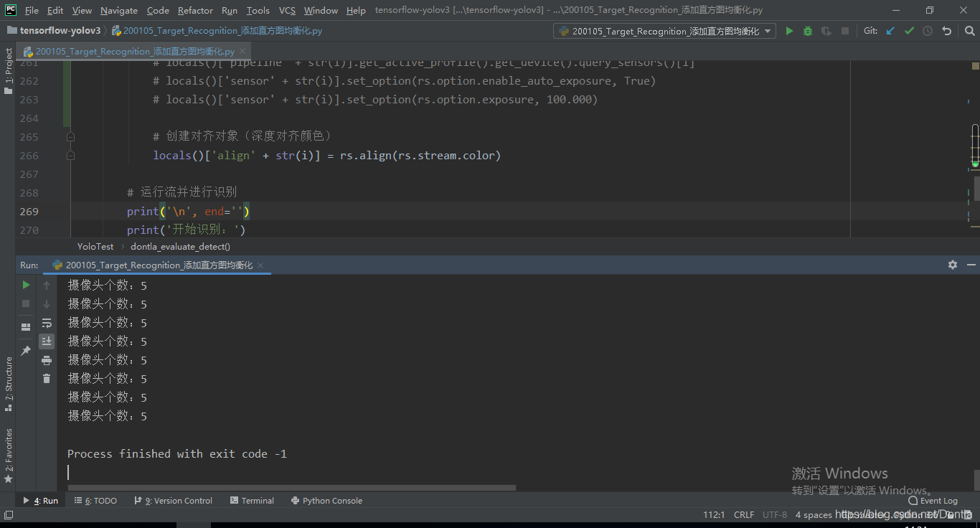Click the console horizontal scrollbar
980x528 pixels.
coord(291,488)
